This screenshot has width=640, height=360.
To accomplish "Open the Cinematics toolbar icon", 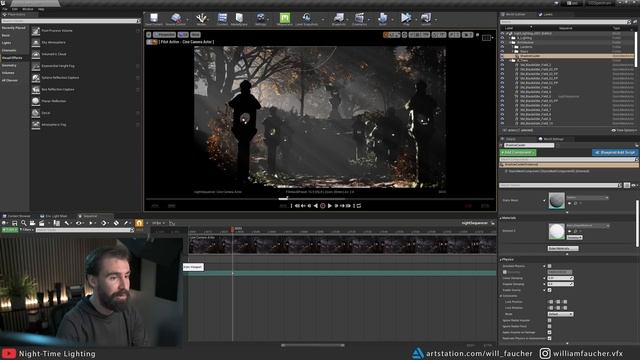I will tap(360, 18).
